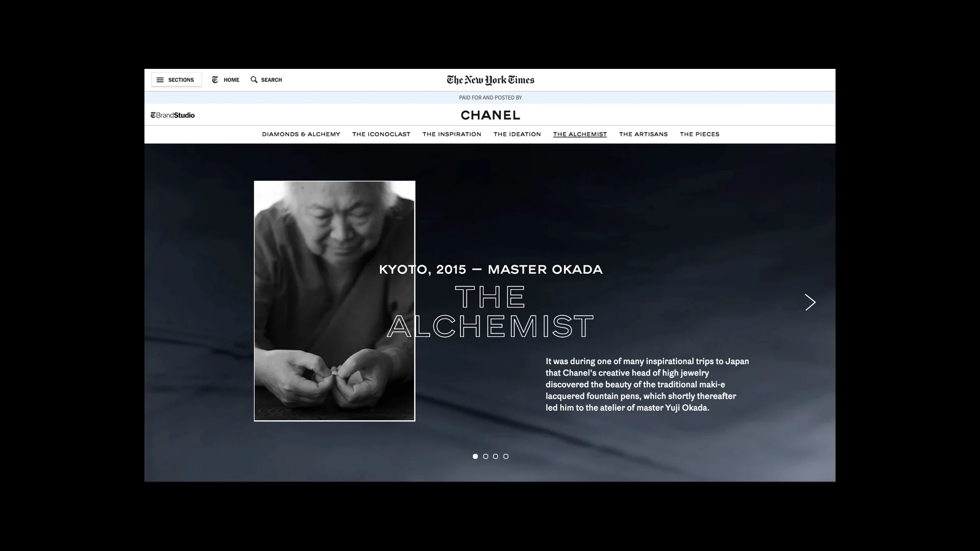This screenshot has height=551, width=980.
Task: Navigate to The Artisans section
Action: (643, 134)
